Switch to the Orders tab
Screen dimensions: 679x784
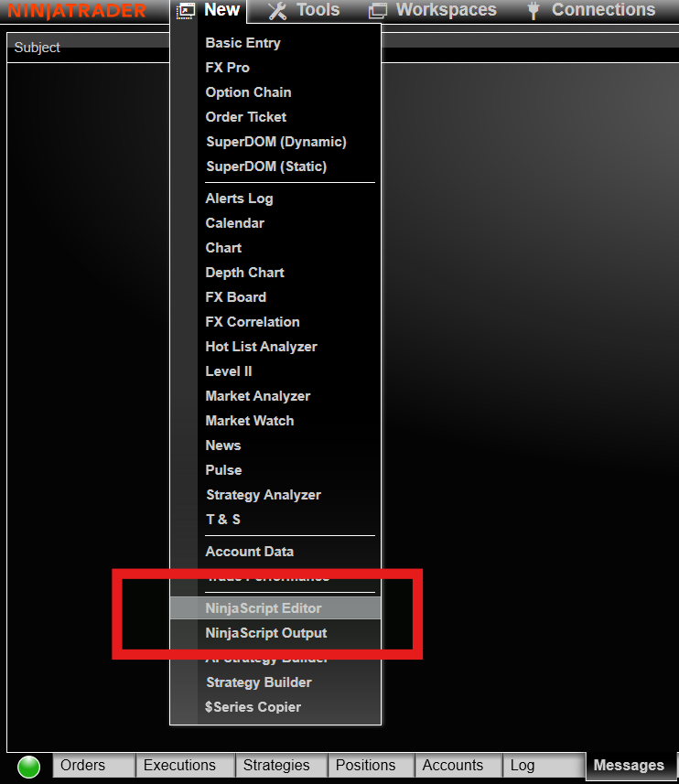click(x=94, y=766)
